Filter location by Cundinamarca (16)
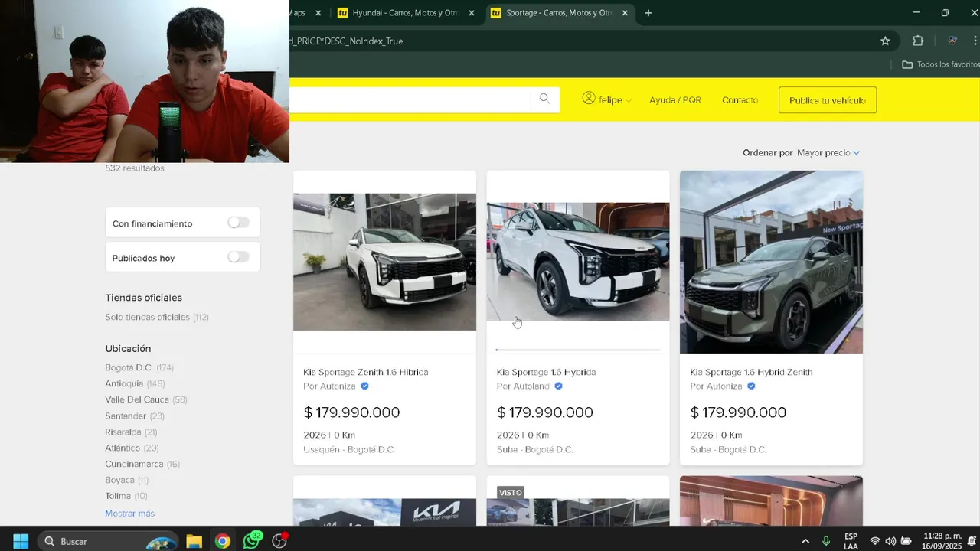Image resolution: width=980 pixels, height=551 pixels. click(x=142, y=464)
